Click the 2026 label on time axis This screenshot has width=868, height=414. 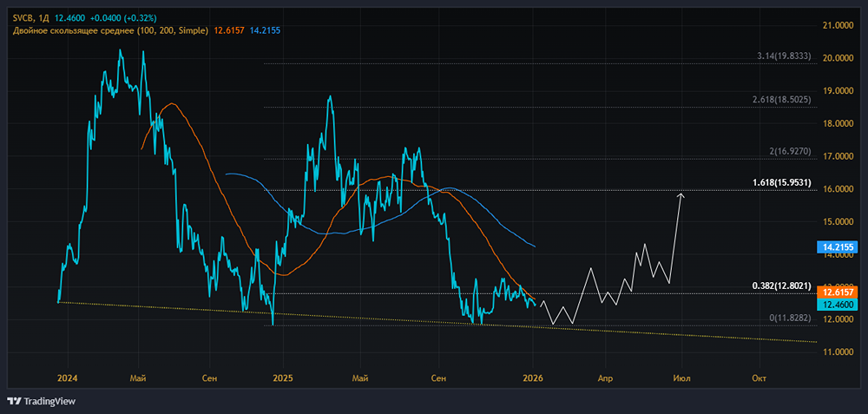[x=533, y=378]
